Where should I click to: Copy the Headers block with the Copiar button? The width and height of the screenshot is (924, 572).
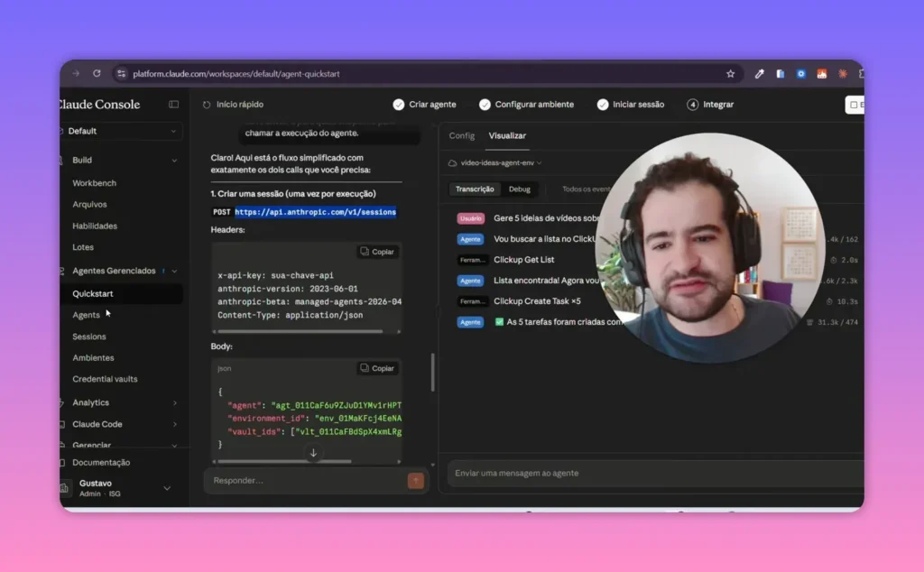click(x=376, y=251)
